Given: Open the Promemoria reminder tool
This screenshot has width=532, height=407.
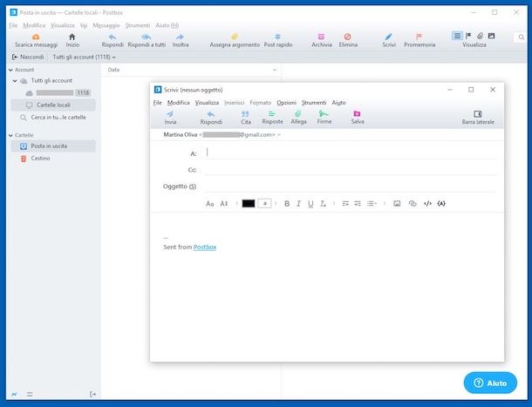Looking at the screenshot, I should (419, 39).
